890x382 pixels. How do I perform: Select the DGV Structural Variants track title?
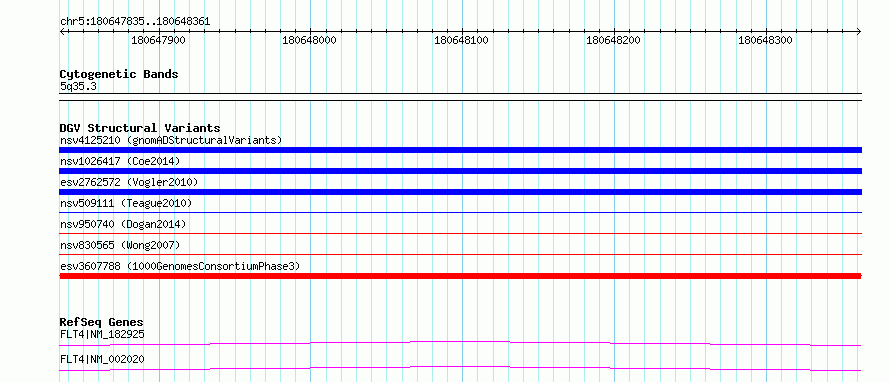140,128
